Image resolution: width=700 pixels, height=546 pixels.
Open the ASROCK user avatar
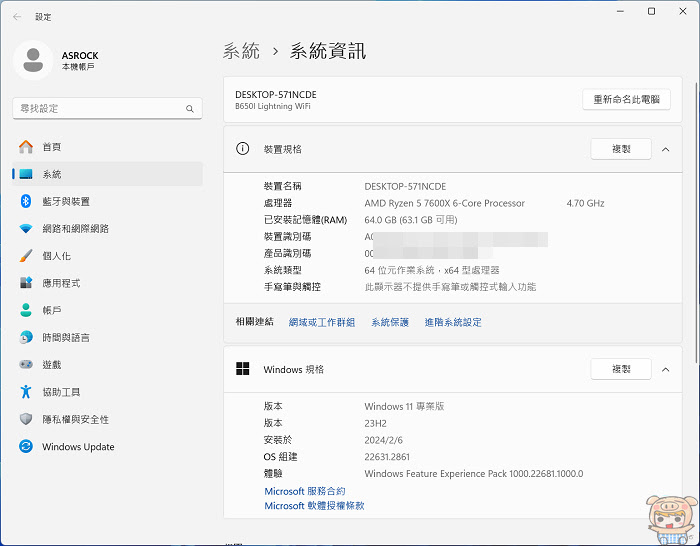point(33,60)
